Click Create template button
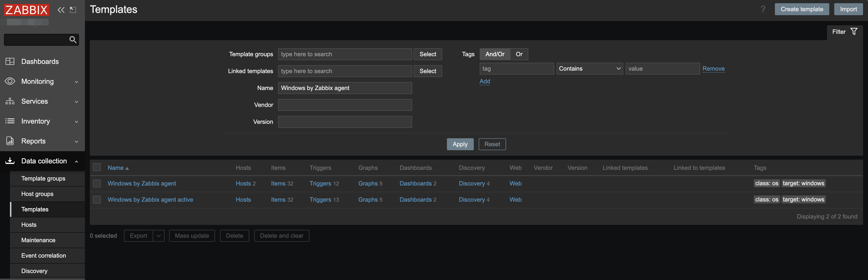 [802, 9]
